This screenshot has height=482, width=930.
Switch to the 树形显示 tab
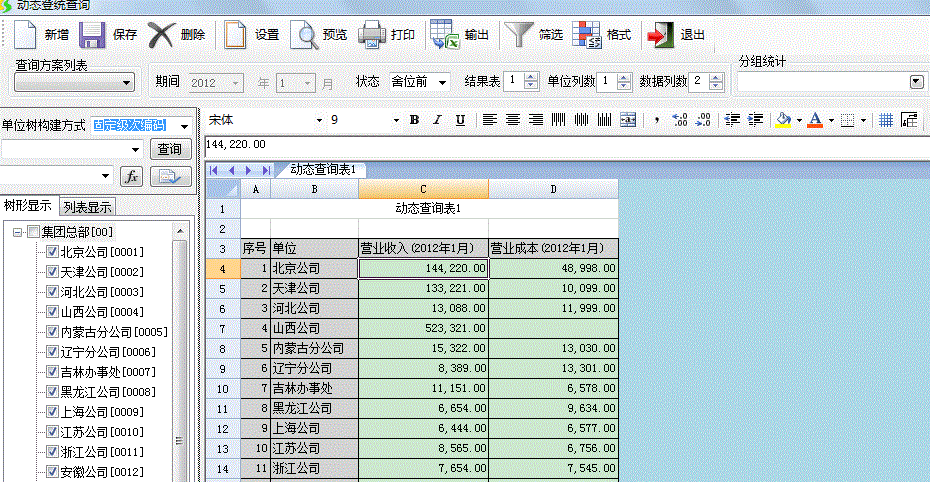pos(28,206)
